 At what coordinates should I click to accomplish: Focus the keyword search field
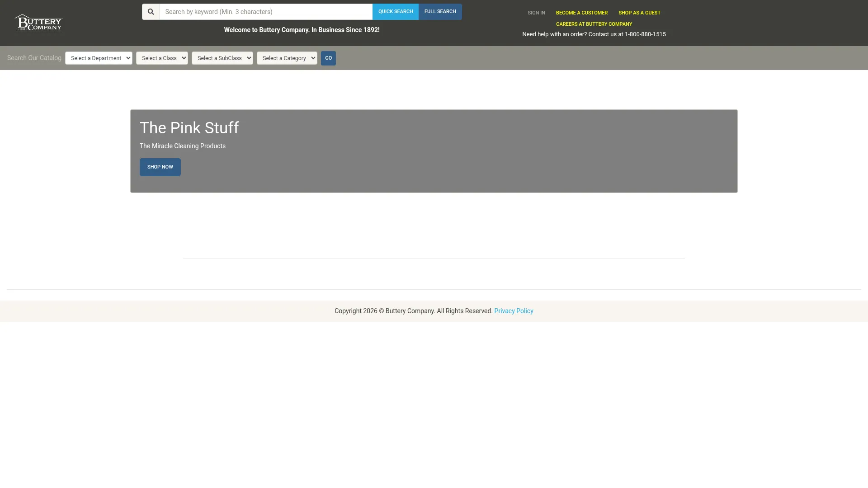[x=266, y=12]
